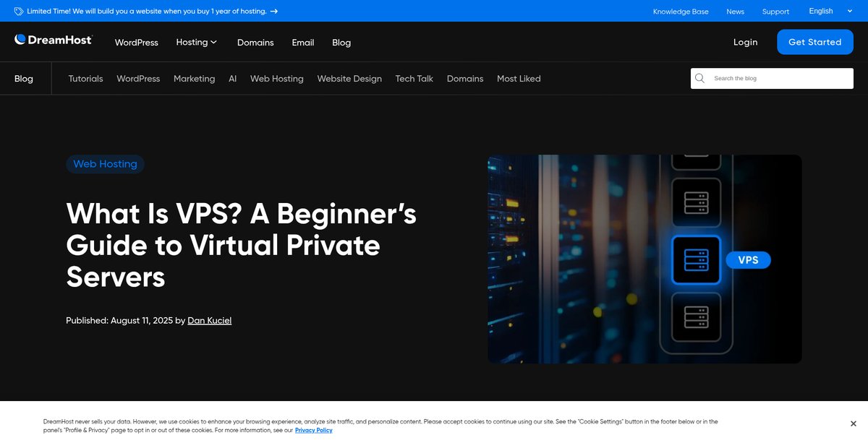Viewport: 868px width, 448px height.
Task: Open Blog in the main navigation
Action: click(341, 43)
